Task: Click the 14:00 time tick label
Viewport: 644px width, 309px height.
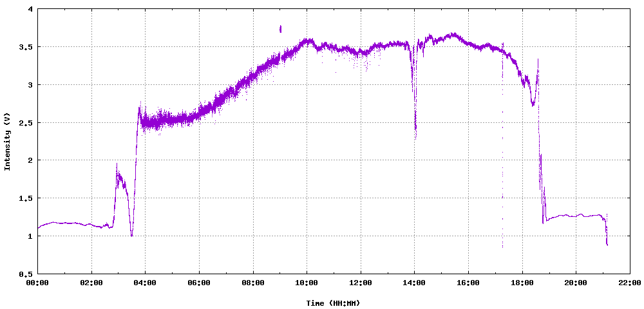Action: [x=414, y=283]
